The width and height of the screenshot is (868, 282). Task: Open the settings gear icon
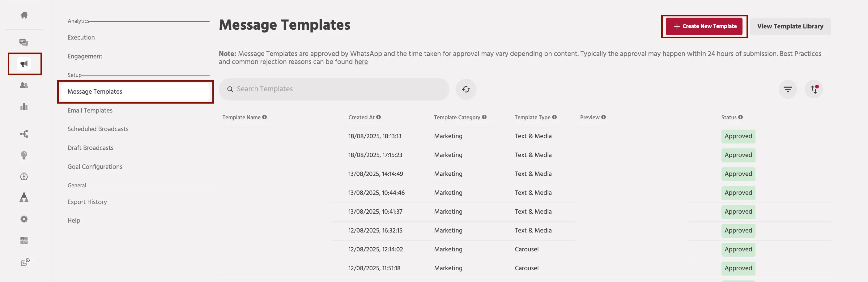pos(24,219)
